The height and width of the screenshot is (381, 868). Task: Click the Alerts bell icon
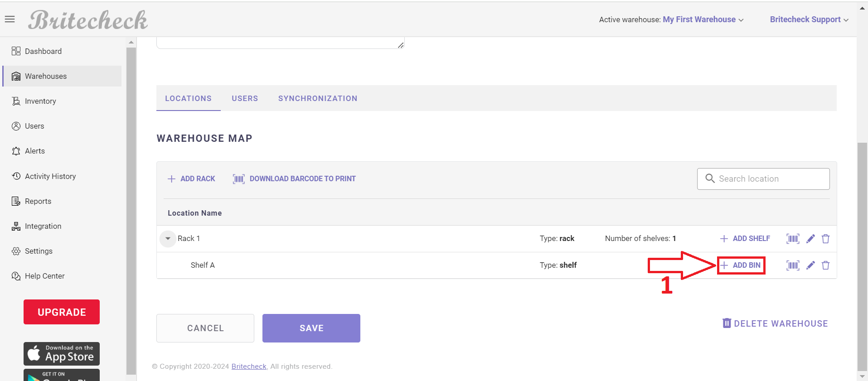tap(16, 151)
